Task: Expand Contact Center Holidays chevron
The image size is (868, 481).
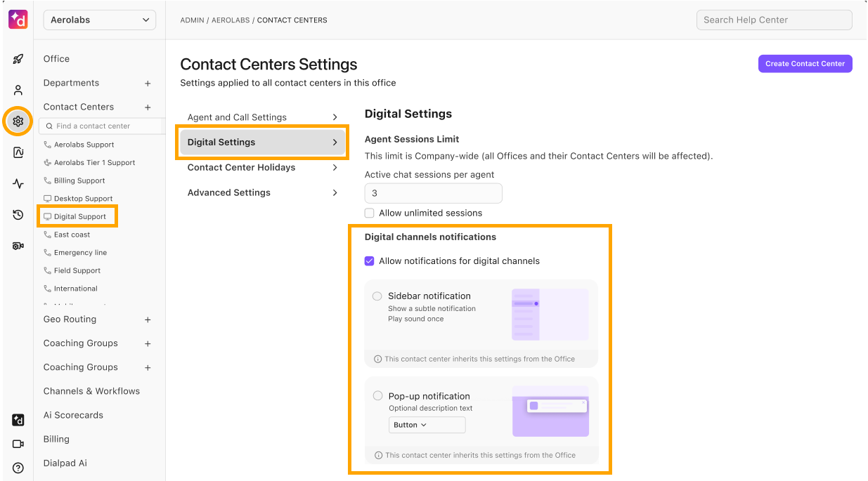Action: point(335,168)
